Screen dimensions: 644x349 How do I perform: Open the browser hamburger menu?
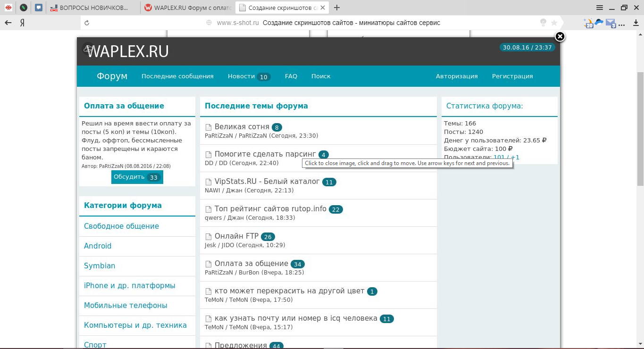pyautogui.click(x=600, y=8)
